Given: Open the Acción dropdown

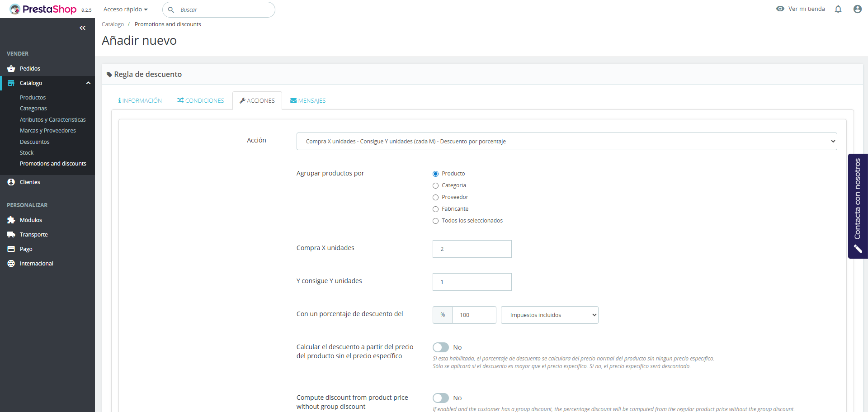Looking at the screenshot, I should point(567,142).
